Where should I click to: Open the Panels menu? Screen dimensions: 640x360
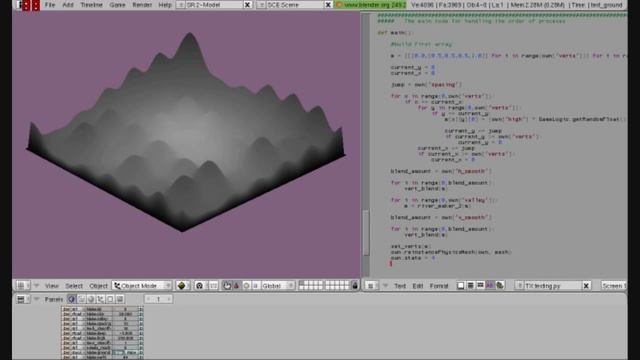pos(53,299)
